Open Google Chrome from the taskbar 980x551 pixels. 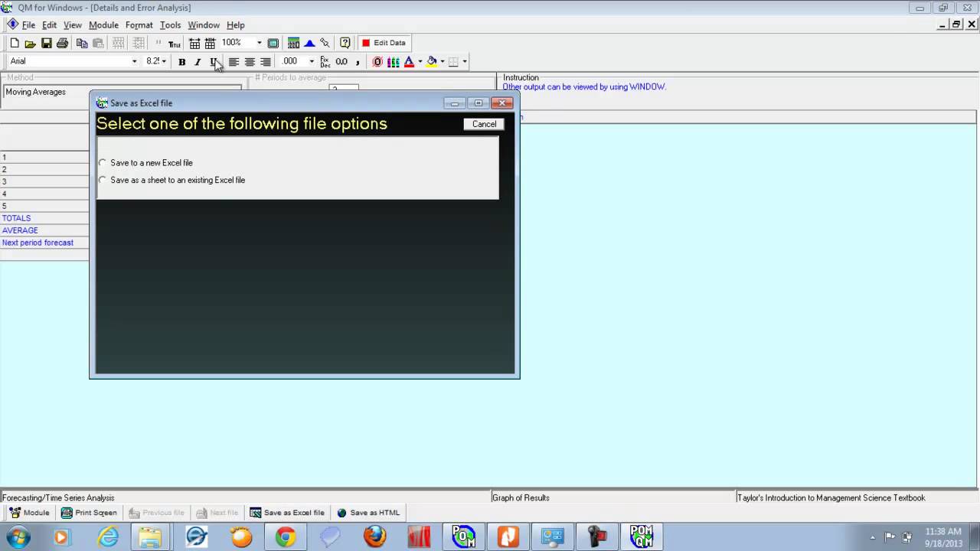tap(286, 536)
